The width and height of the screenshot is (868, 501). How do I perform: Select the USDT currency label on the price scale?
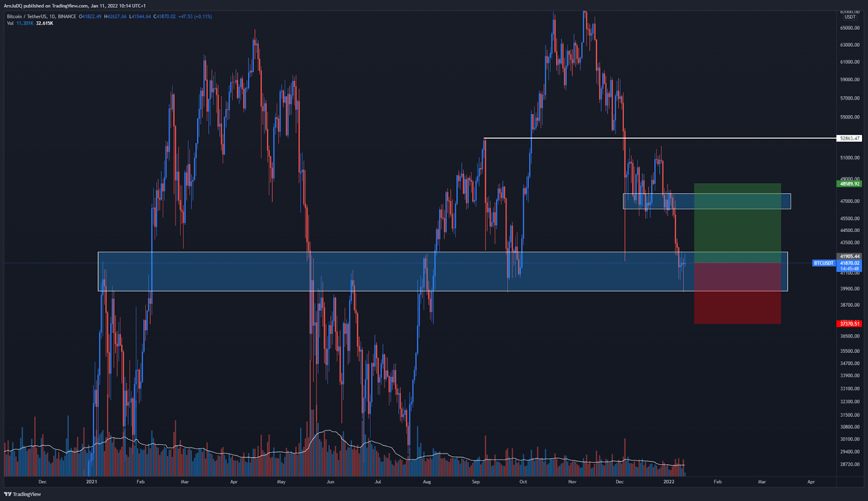[850, 17]
